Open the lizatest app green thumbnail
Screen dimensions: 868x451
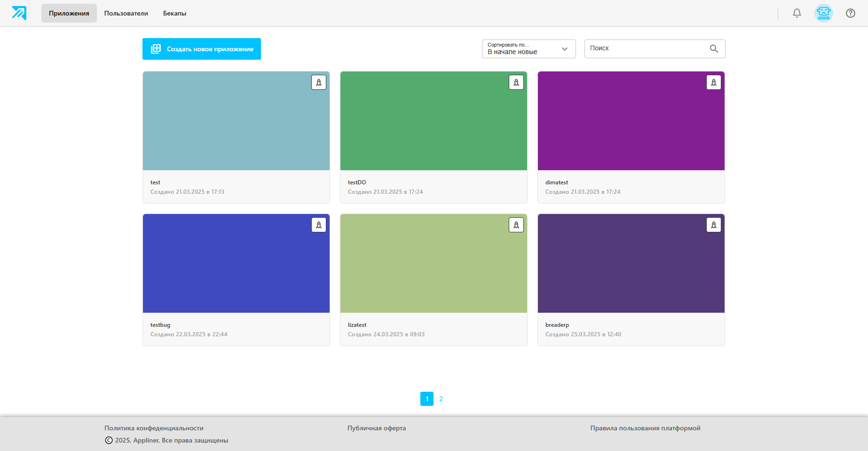(x=434, y=263)
